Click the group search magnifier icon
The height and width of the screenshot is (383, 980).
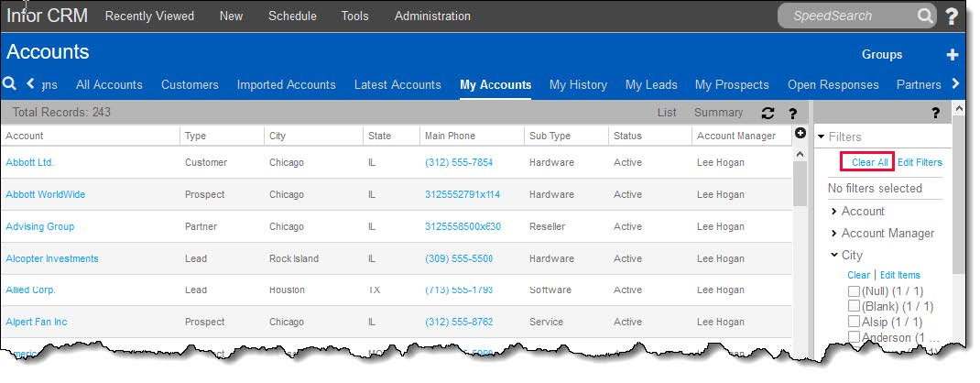[10, 83]
